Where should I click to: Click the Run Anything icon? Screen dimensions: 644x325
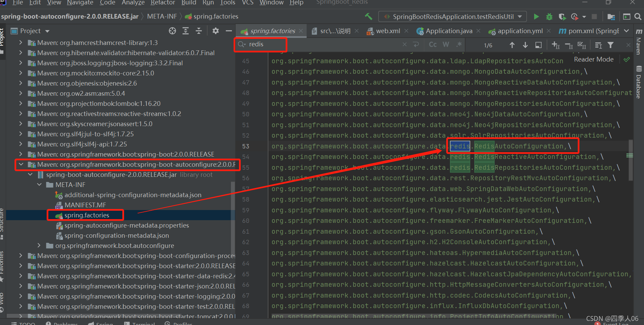tap(626, 17)
